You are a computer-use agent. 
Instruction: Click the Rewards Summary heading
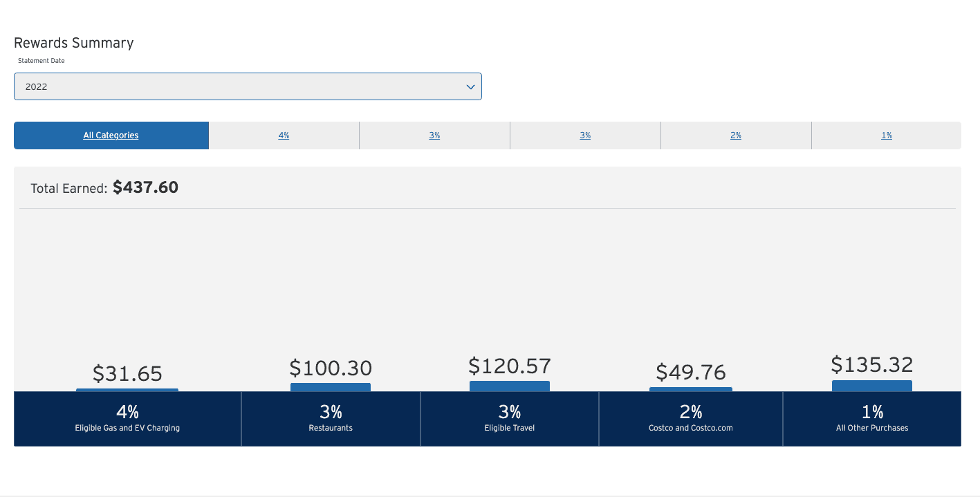pos(73,43)
